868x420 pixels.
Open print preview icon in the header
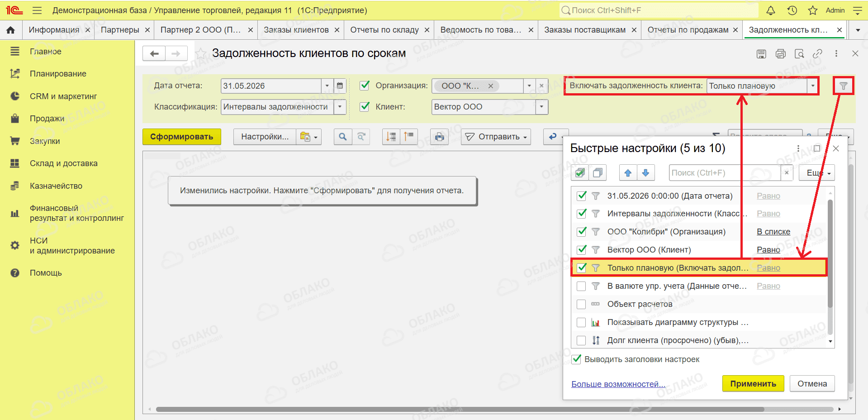[x=799, y=54]
